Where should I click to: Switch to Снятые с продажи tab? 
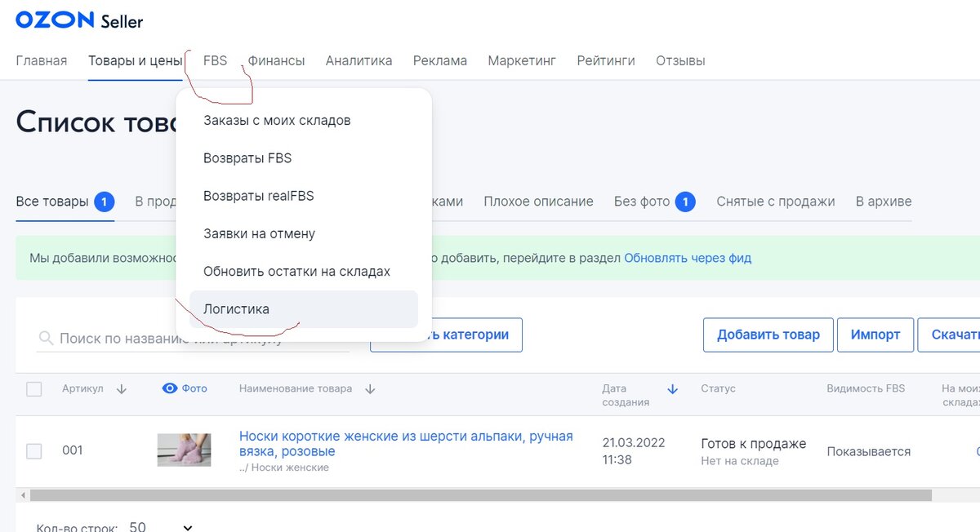pyautogui.click(x=776, y=202)
